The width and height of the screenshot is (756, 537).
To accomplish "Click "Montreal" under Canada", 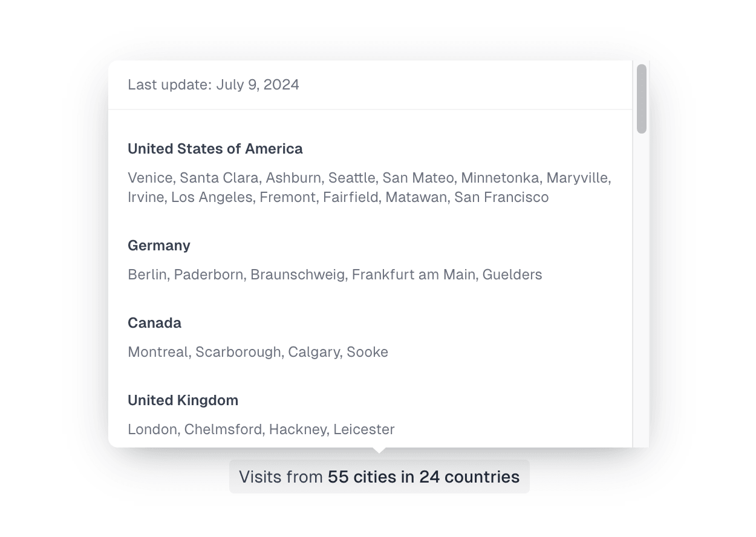I will coord(157,352).
